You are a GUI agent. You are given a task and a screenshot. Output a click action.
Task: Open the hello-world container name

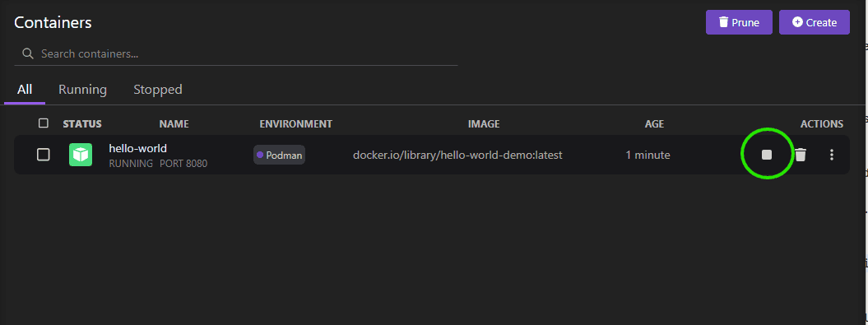coord(138,148)
